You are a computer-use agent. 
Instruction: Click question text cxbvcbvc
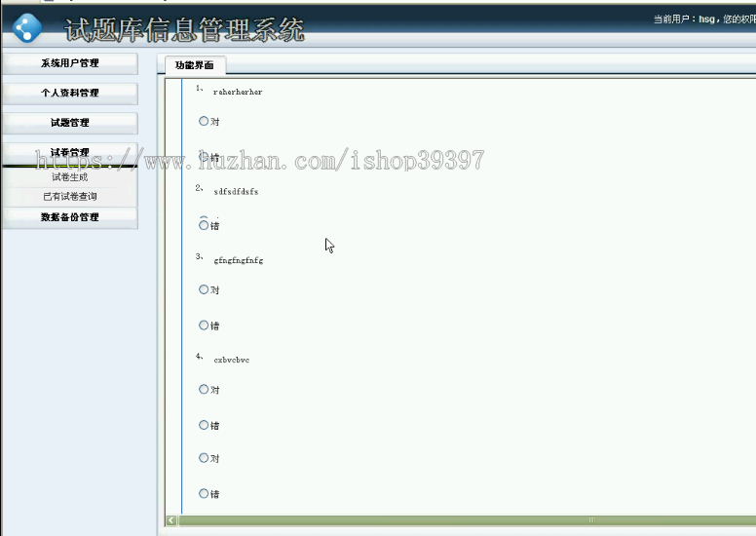tap(232, 360)
